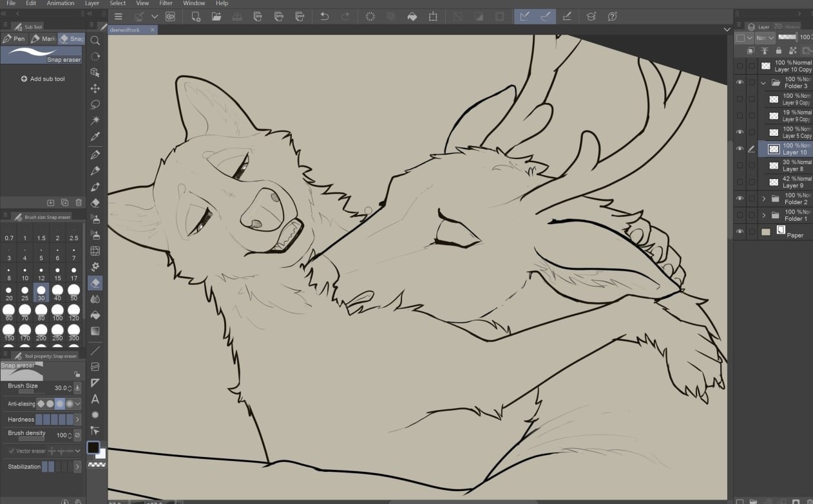Toggle visibility of Layer 8
Screen dimensions: 813x504
[x=740, y=165]
